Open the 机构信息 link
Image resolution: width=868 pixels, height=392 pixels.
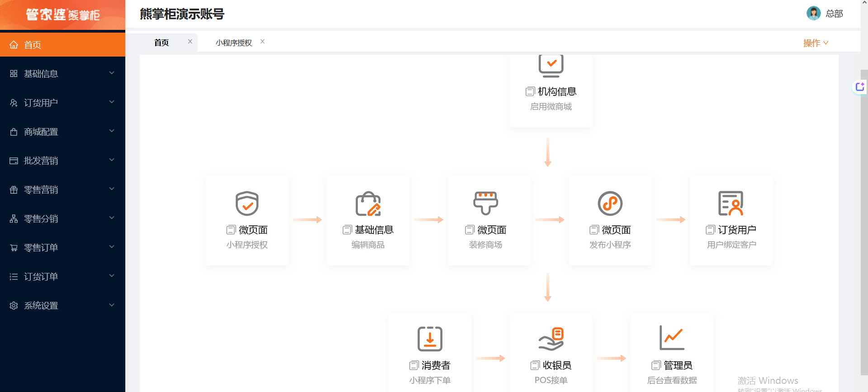coord(557,91)
